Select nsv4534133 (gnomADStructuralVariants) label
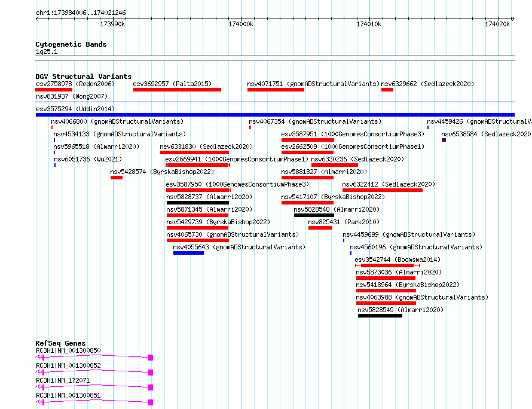 tap(120, 134)
